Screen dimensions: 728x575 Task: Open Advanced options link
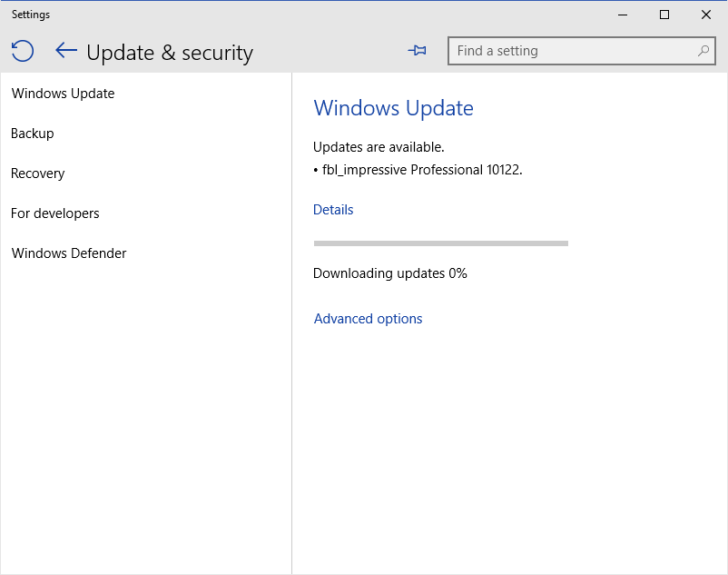(x=368, y=319)
